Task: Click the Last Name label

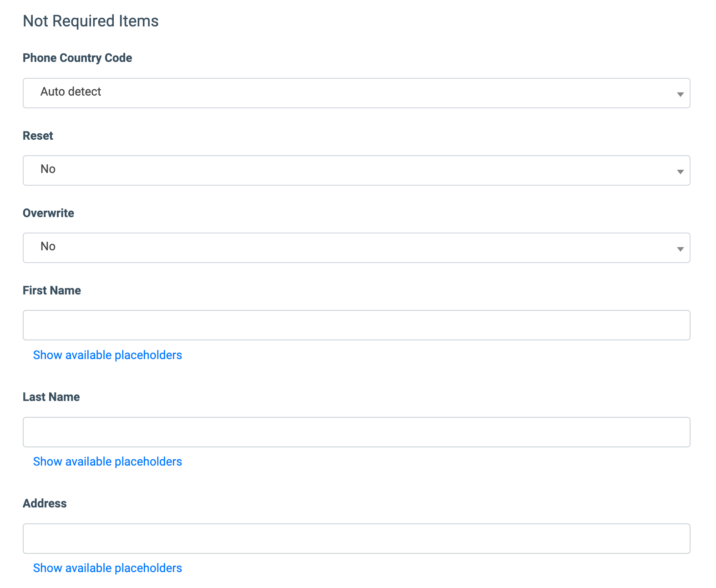Action: [51, 397]
